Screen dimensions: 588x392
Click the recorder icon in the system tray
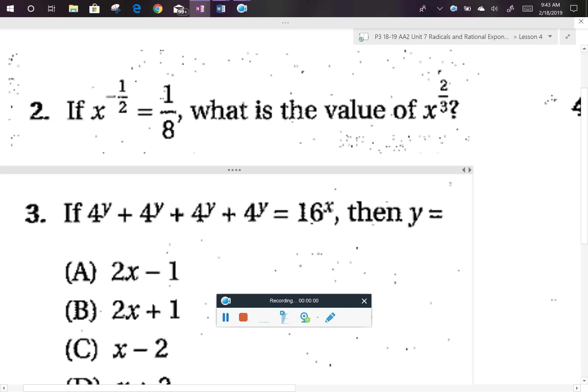453,9
